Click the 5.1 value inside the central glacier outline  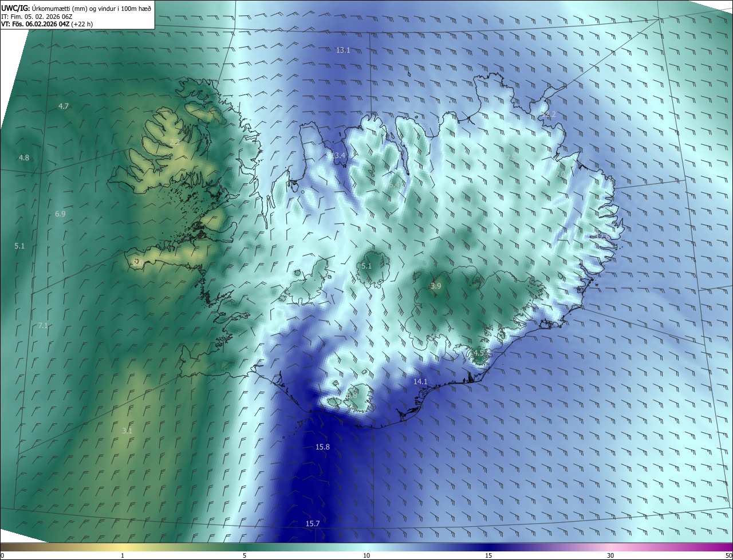pos(366,266)
